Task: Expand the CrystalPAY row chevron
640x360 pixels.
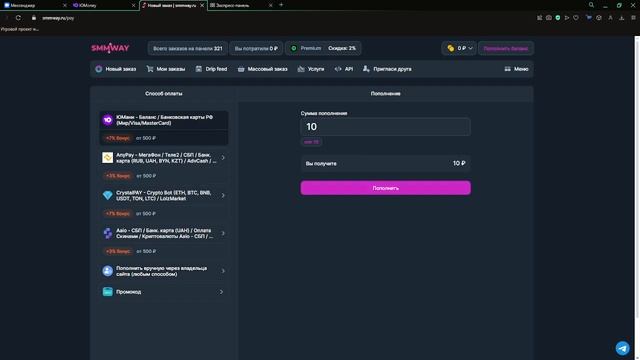Action: click(x=223, y=196)
